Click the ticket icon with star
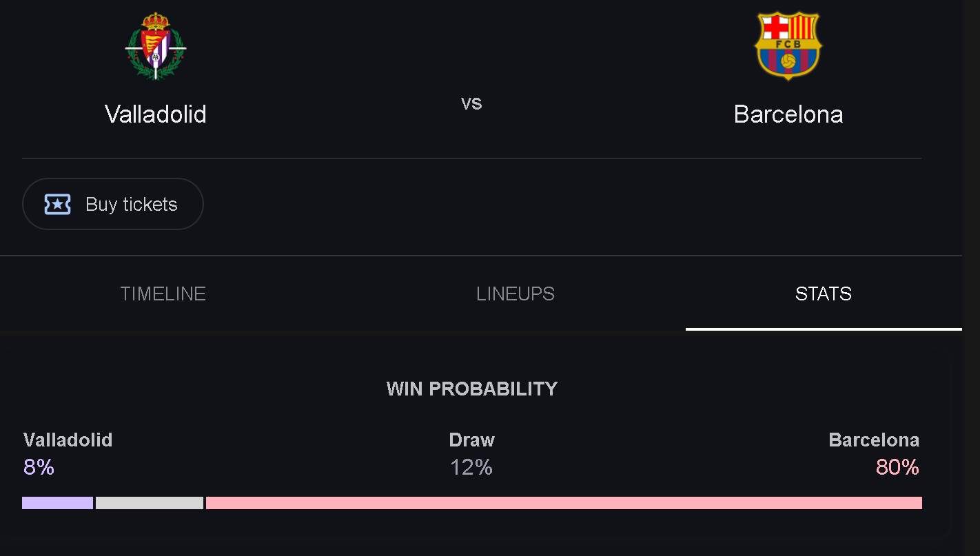 pos(58,204)
